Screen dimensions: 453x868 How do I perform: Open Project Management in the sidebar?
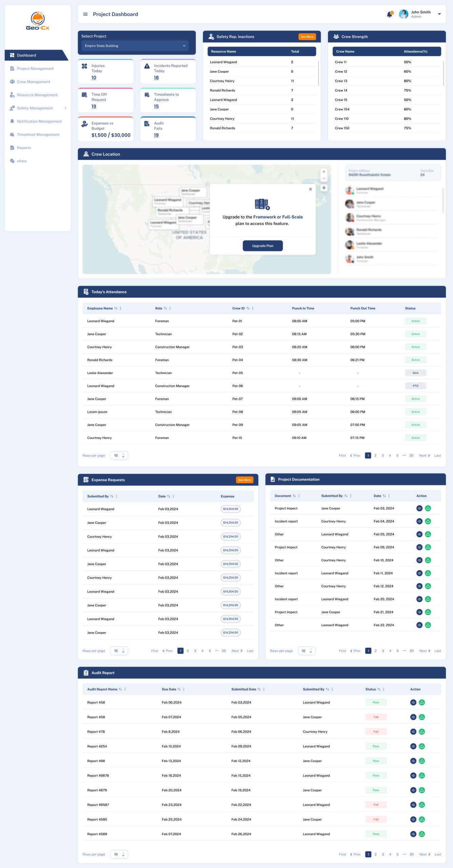click(35, 68)
